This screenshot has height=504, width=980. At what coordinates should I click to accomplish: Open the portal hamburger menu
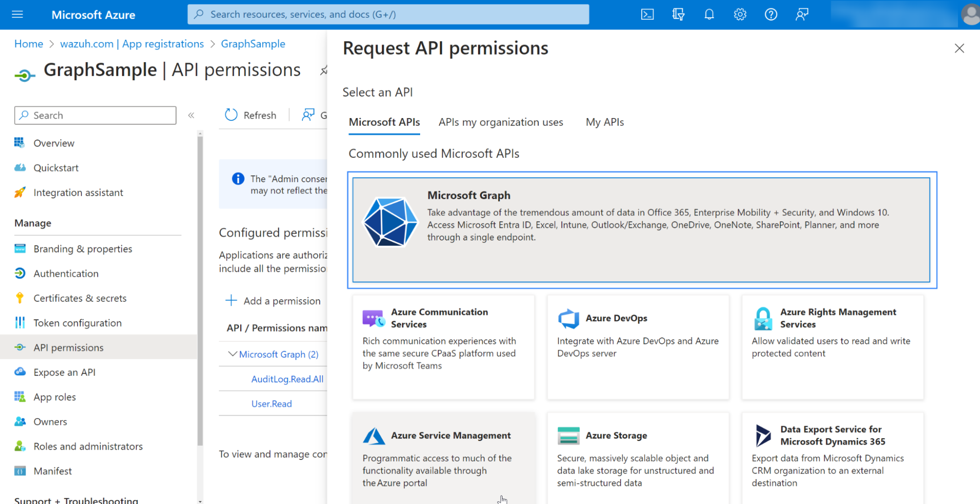18,15
